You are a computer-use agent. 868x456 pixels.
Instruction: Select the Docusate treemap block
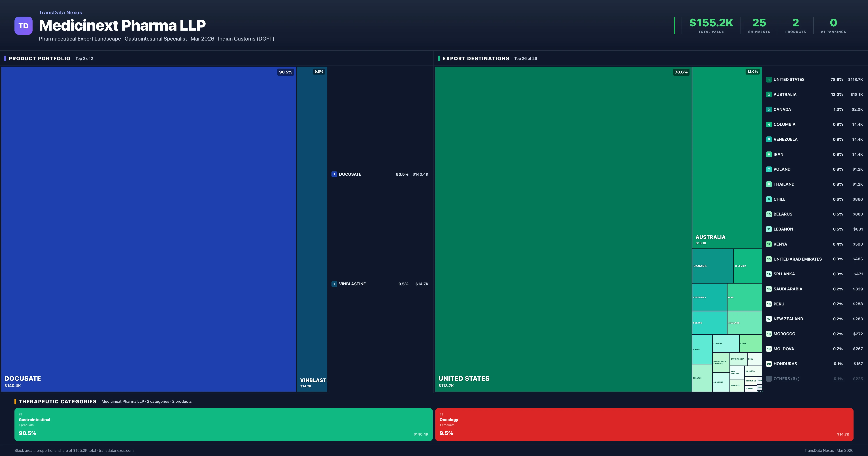(x=148, y=229)
